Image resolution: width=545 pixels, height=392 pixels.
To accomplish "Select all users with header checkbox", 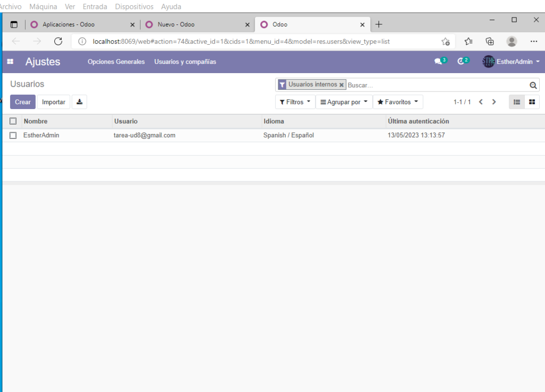I will pyautogui.click(x=13, y=121).
